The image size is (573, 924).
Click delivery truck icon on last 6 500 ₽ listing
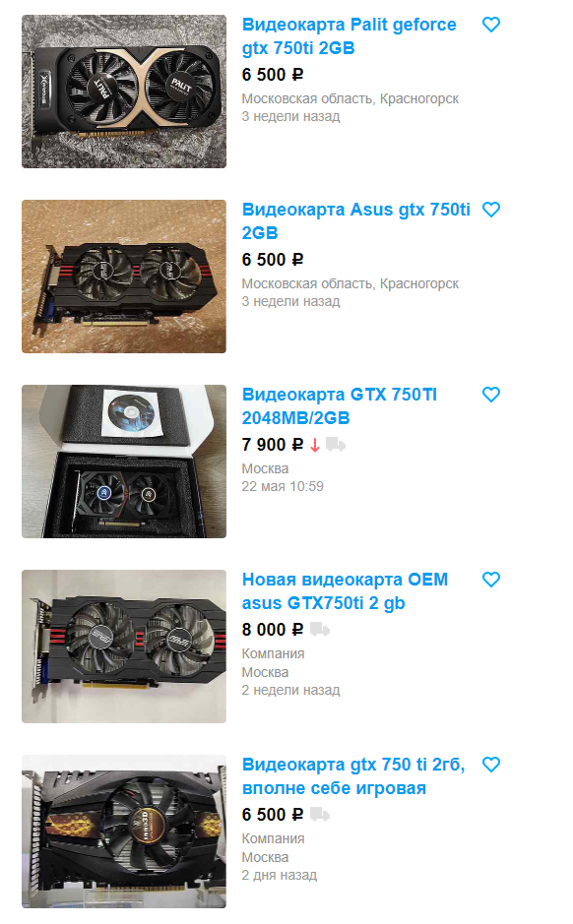point(320,815)
